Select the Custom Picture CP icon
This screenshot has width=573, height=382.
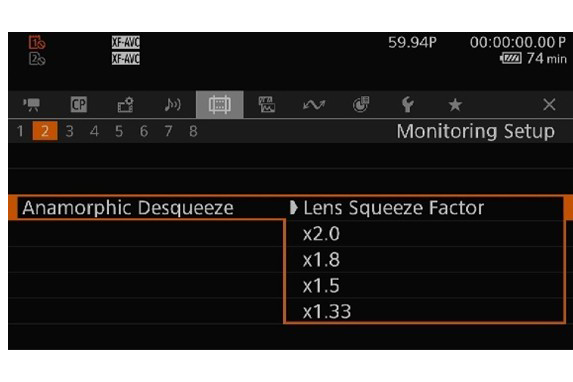tap(79, 105)
